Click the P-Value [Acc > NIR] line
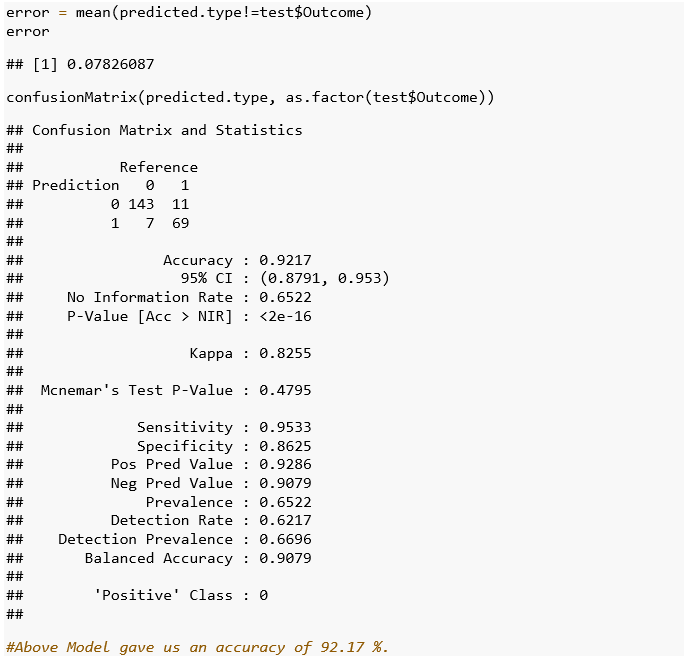Viewport: 687px width, 660px height. pyautogui.click(x=189, y=316)
